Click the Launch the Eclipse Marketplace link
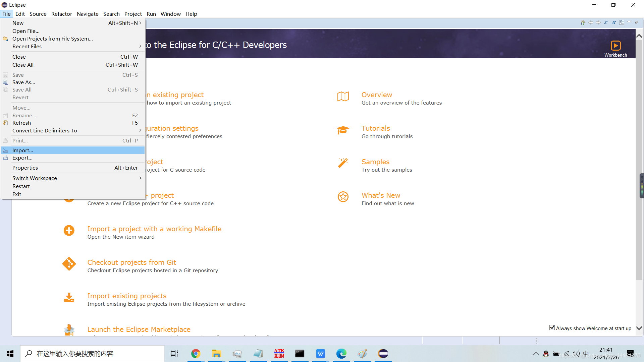Screen dimensions: 644x362 [x=139, y=329]
